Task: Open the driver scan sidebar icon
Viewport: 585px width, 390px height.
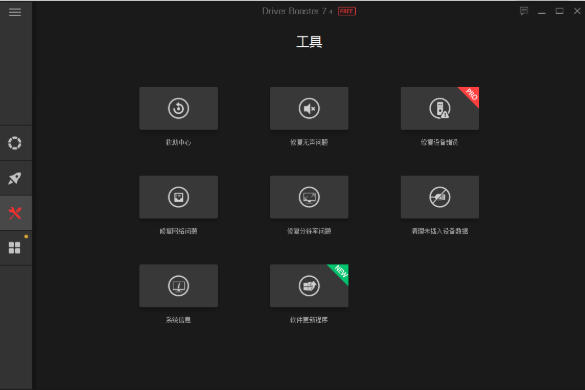Action: 15,143
